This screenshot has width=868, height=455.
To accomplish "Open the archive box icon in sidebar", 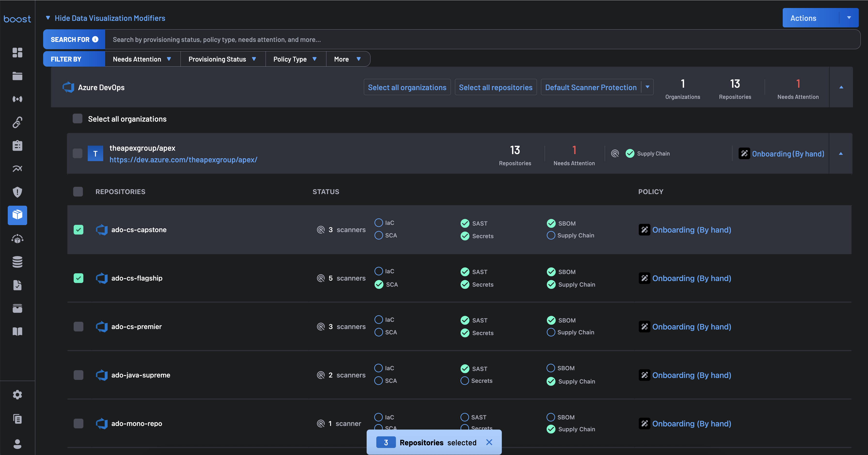I will (x=17, y=308).
